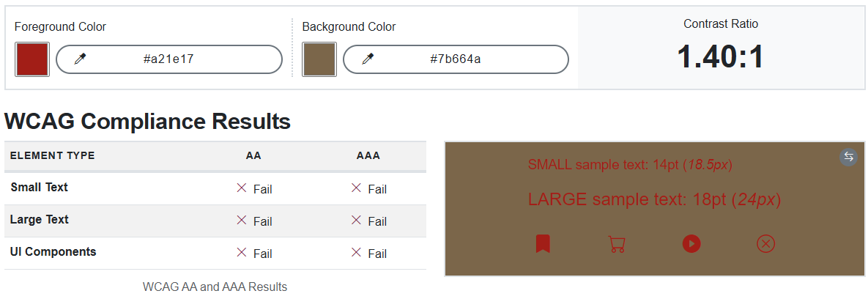Click the AA column header

pyautogui.click(x=253, y=156)
